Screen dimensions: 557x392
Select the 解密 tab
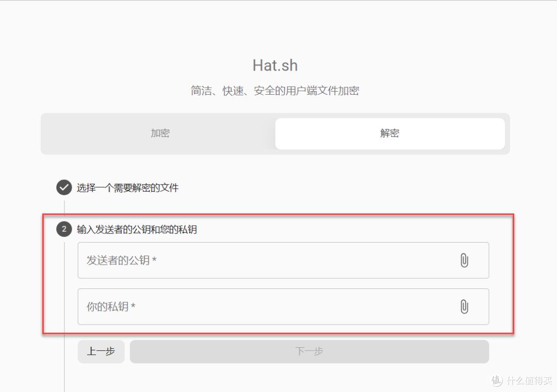click(390, 133)
